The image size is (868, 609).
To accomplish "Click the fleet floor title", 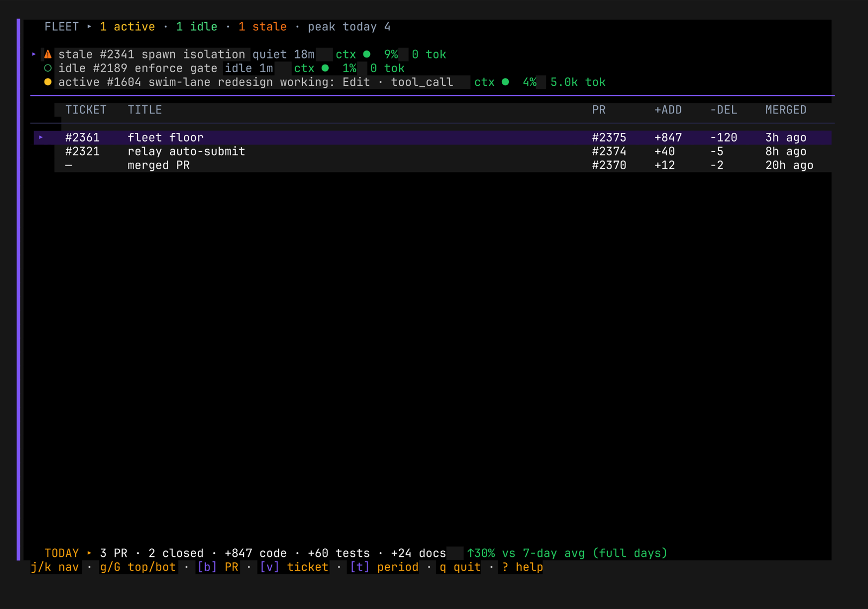I will pos(165,138).
